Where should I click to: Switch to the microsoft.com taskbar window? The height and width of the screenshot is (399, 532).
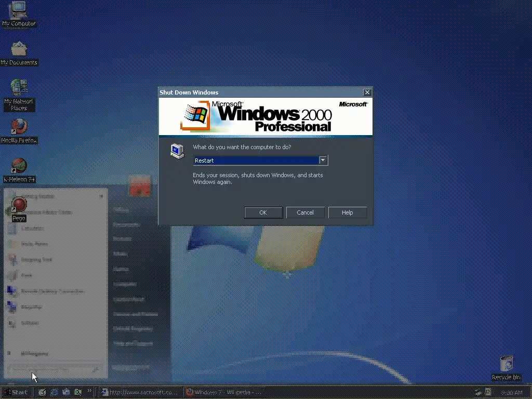click(140, 392)
